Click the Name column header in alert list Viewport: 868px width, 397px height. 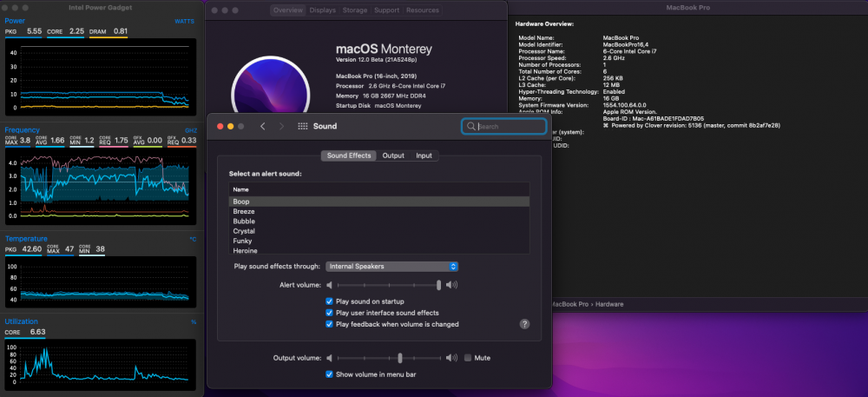379,189
